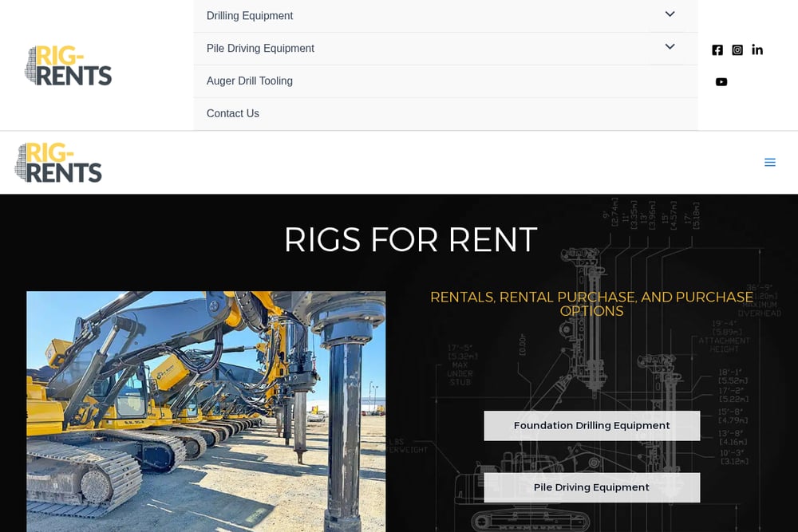Open the Instagram social icon
This screenshot has width=798, height=532.
pos(737,49)
